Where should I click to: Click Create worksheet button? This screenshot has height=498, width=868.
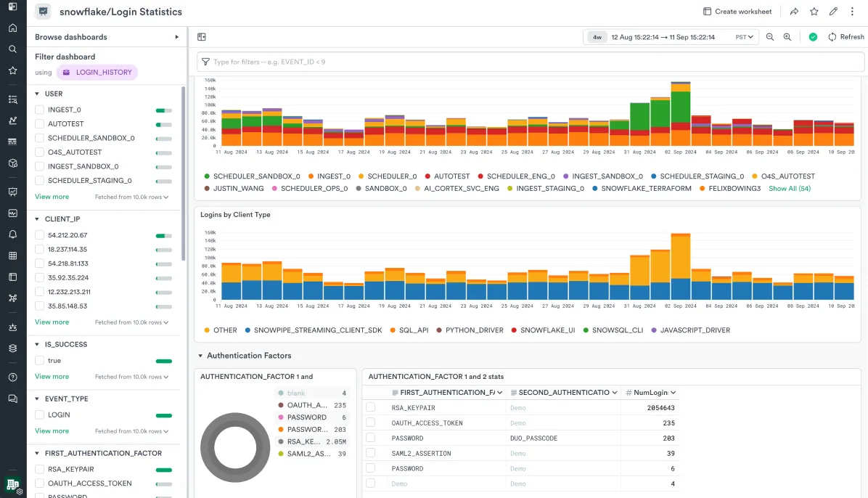(737, 12)
